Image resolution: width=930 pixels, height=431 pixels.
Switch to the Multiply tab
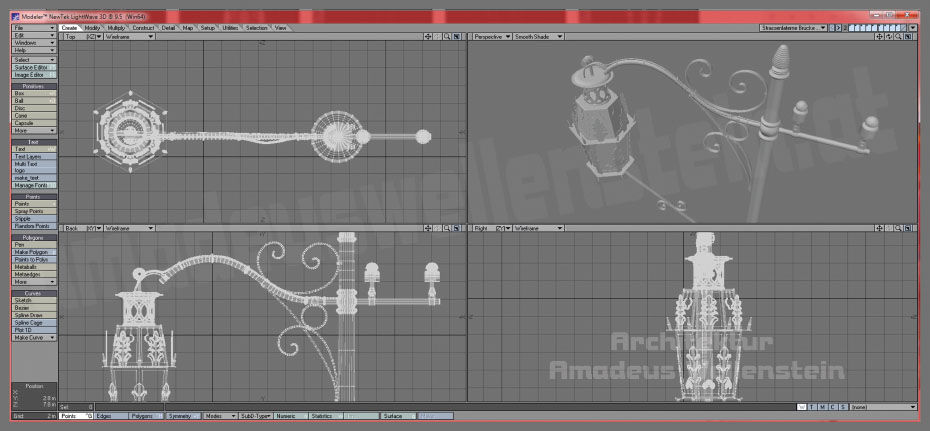116,28
